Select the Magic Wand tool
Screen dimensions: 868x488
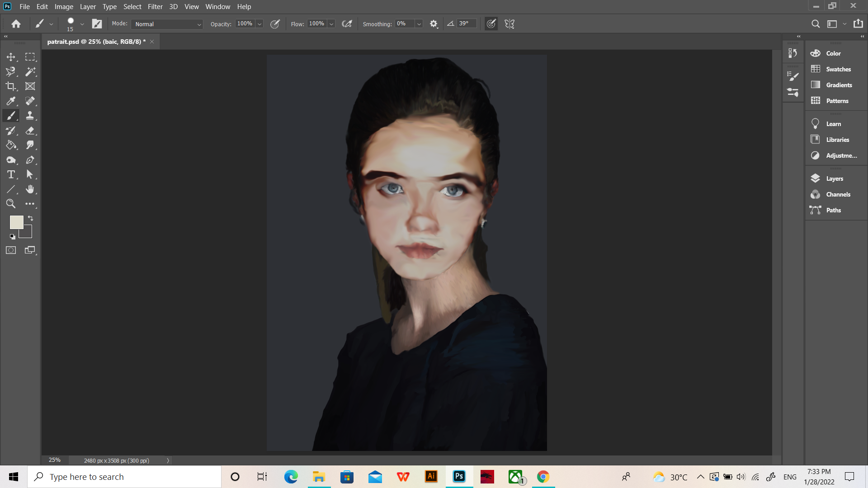click(x=30, y=71)
